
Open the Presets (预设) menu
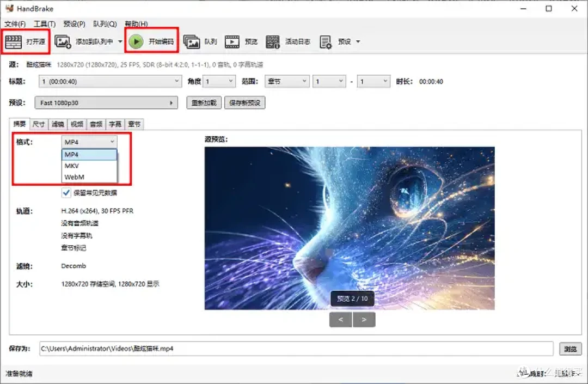74,24
